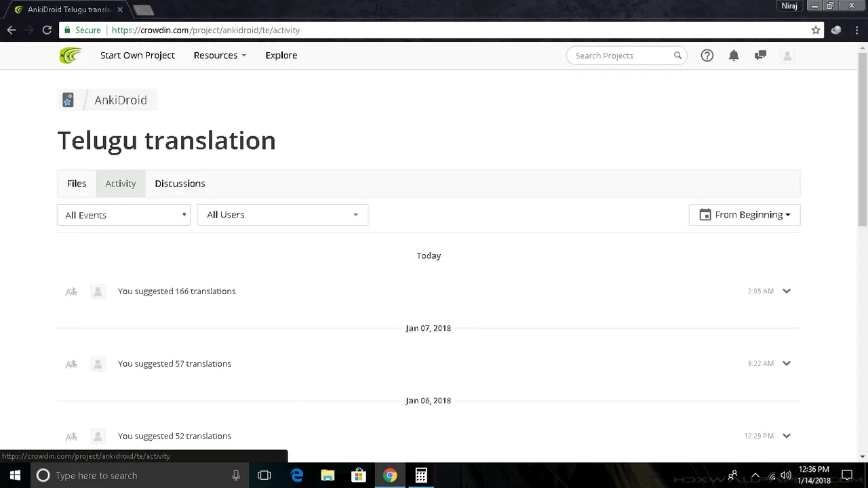Open the Action Center notification icon
This screenshot has width=868, height=488.
click(847, 475)
